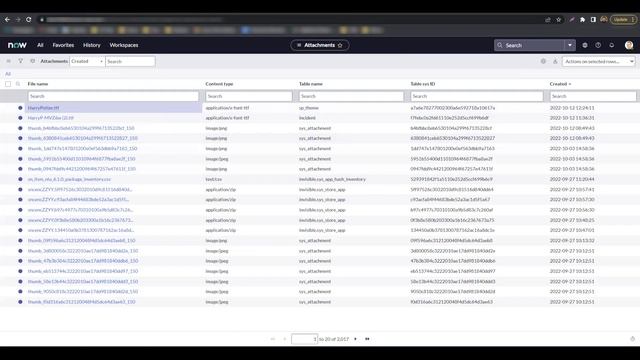This screenshot has width=640, height=360.
Task: Click the 'incident' table name cell
Action: [x=307, y=118]
